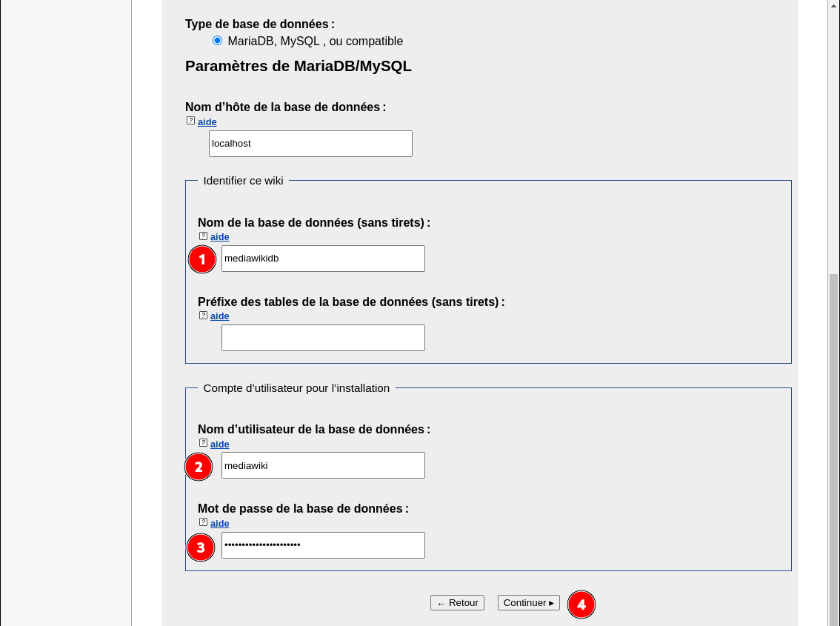Click red step marker number 1
Screen dimensions: 840x626
click(202, 260)
